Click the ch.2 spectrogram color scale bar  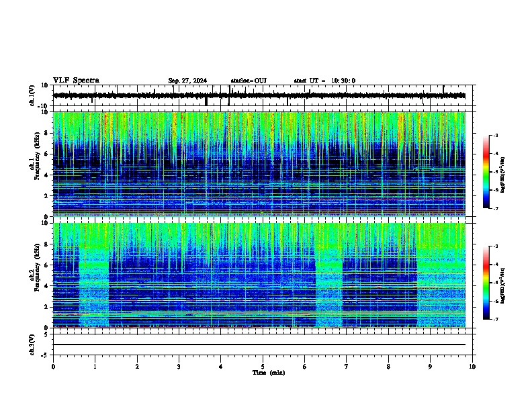[x=486, y=283]
